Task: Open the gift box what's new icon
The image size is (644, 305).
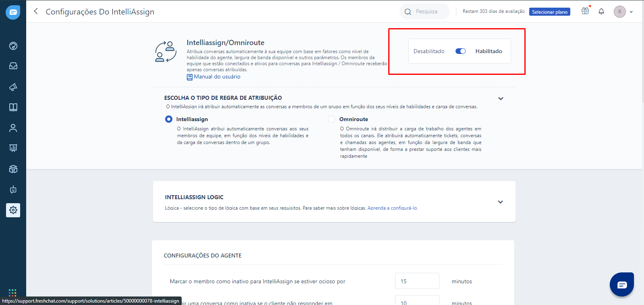Action: pyautogui.click(x=585, y=11)
